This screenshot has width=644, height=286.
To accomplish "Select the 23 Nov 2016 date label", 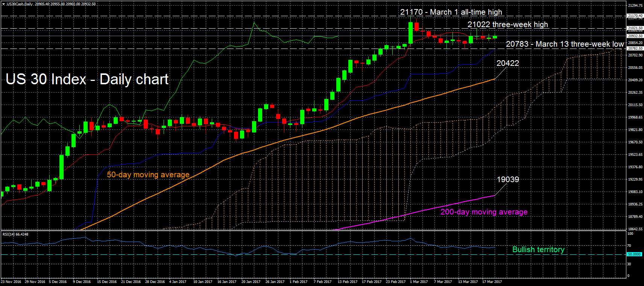I will pos(11,282).
